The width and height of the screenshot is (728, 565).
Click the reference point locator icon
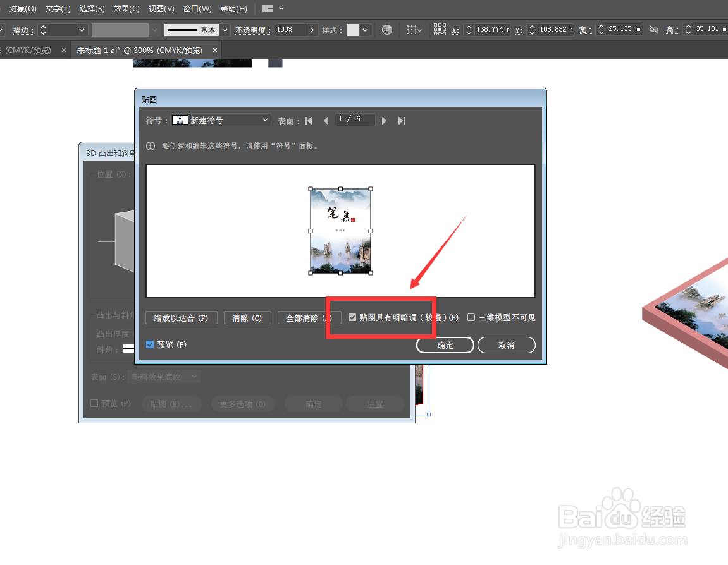pos(440,30)
